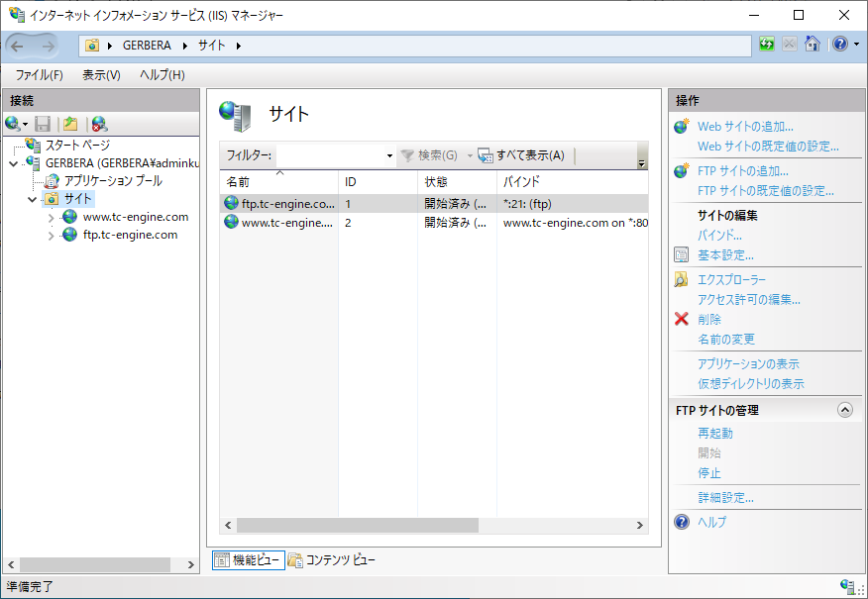
Task: Click the Forward navigation arrow
Action: pos(49,46)
